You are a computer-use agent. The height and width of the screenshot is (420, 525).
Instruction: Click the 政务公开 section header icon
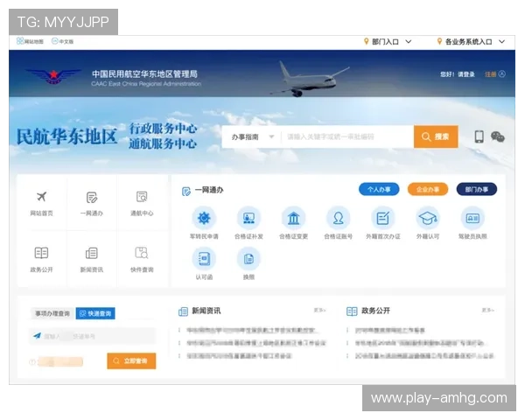[352, 311]
